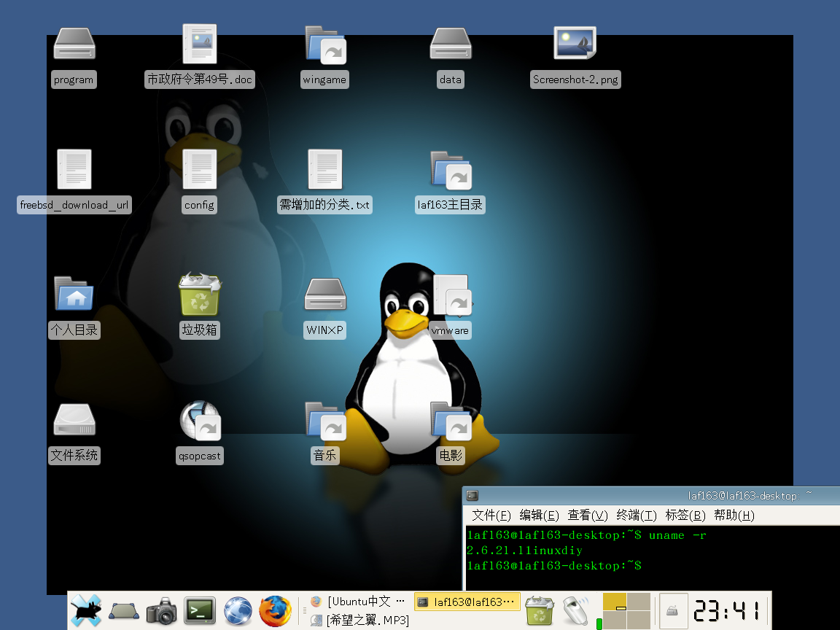Viewport: 840px width, 630px height.
Task: Click the terminal title laf163@laf163-desktop: ~
Action: pos(750,496)
